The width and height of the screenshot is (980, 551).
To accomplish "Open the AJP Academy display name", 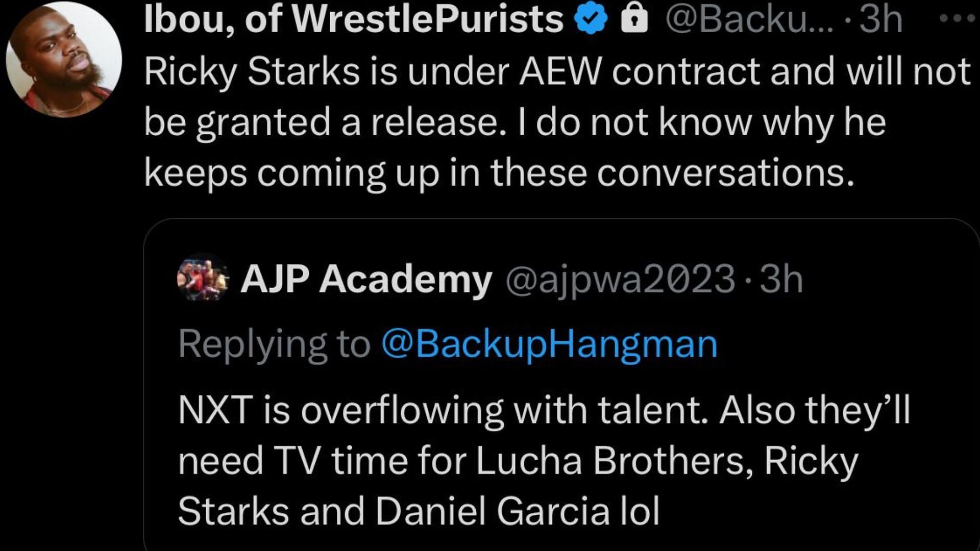I will [366, 280].
